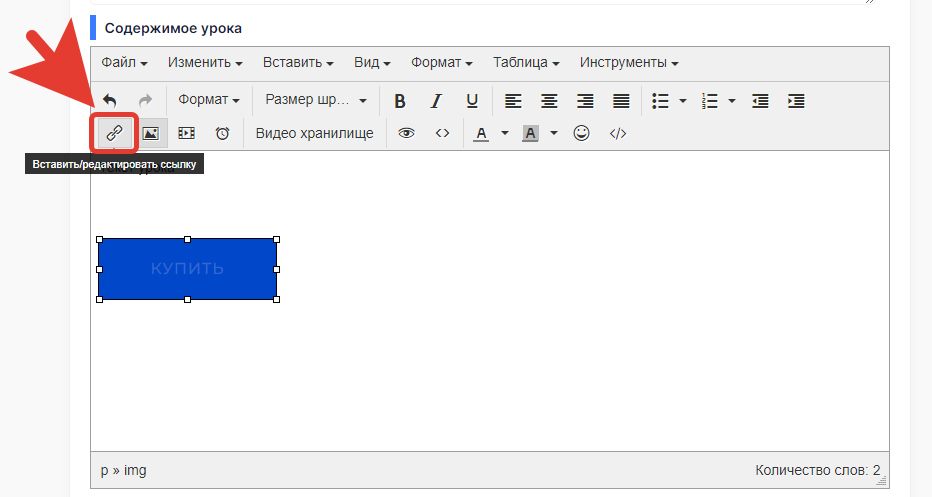Open the Размер шрифта font size dropdown
932x497 pixels.
[316, 100]
